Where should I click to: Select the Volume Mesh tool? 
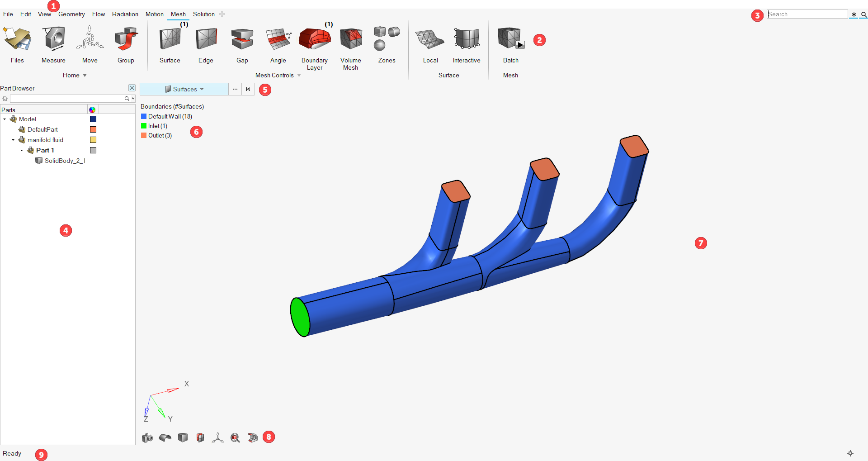click(351, 40)
